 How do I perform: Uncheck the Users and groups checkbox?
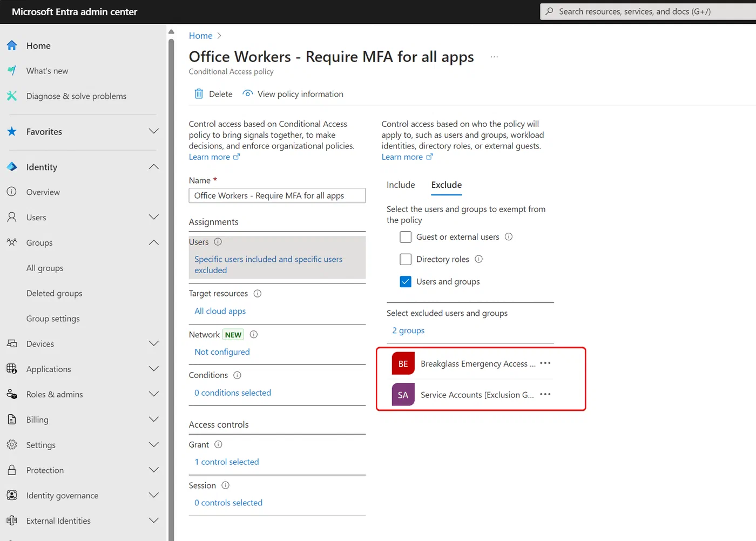(x=406, y=281)
